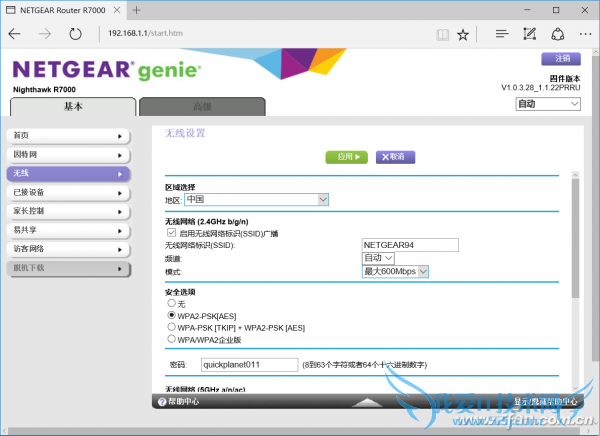Click the 已接设备 menu arrow
600x436 pixels.
(x=120, y=193)
